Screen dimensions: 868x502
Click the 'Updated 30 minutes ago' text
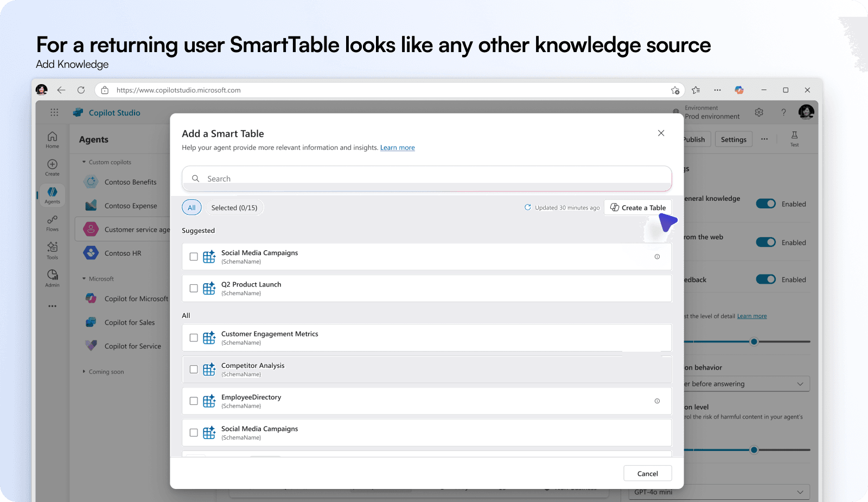[567, 207]
